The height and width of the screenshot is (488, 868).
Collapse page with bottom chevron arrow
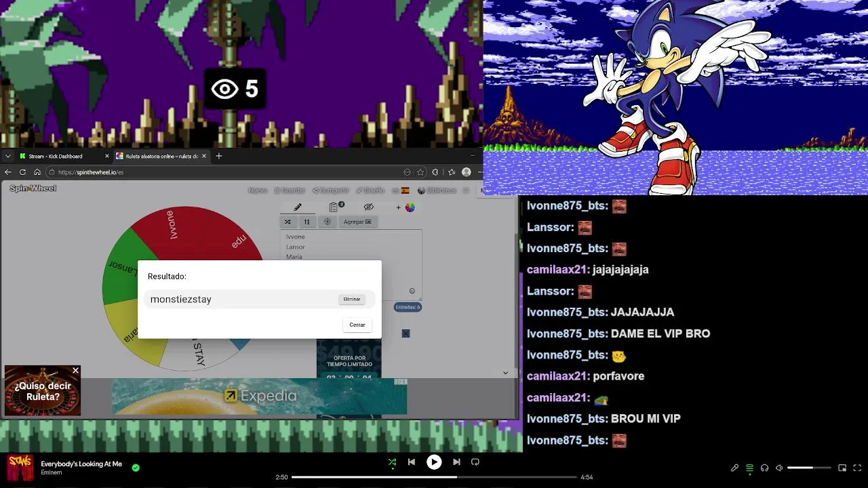pos(505,373)
